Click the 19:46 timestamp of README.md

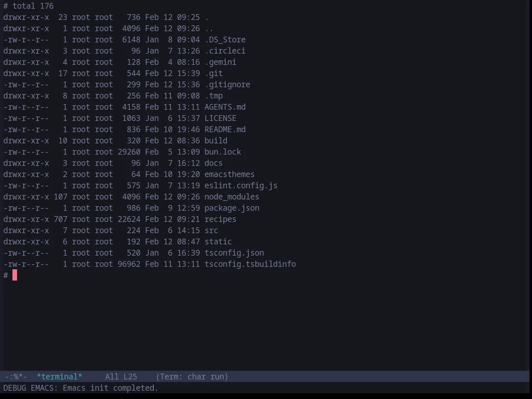click(x=188, y=129)
